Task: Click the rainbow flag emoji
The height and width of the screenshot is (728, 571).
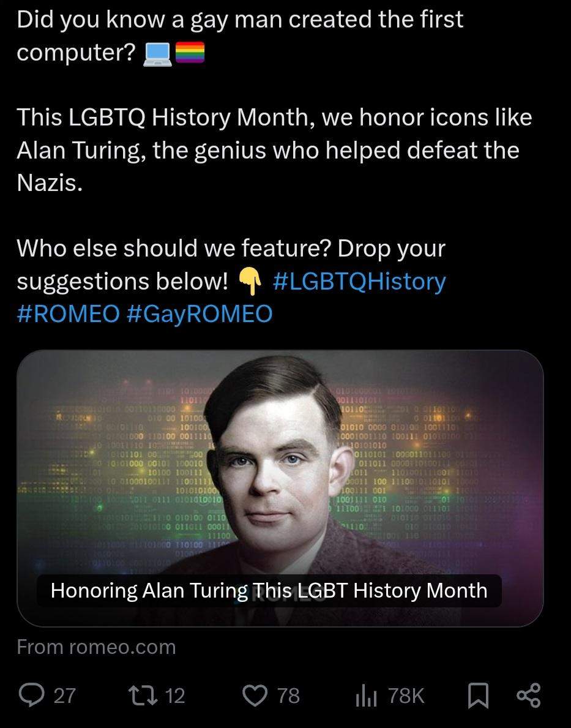Action: point(190,55)
